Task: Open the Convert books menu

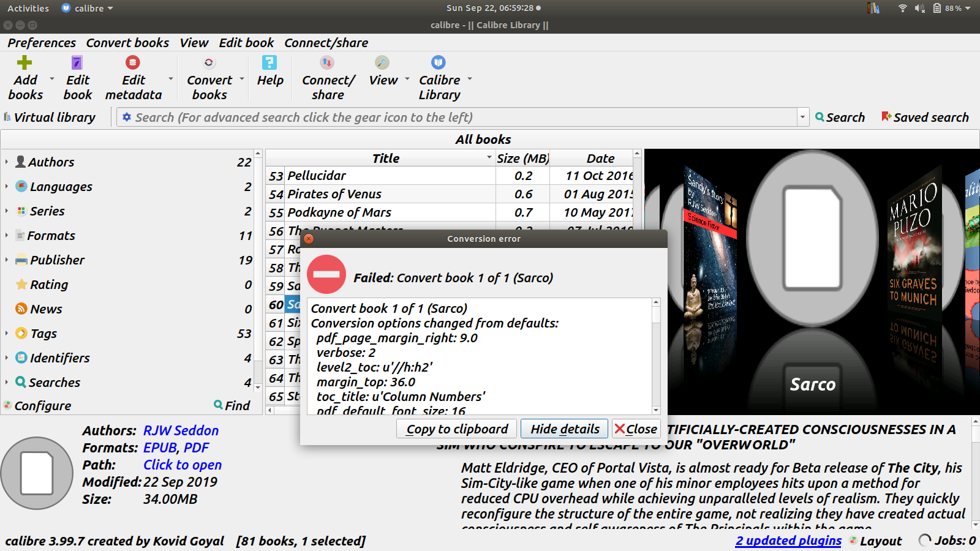Action: point(127,43)
